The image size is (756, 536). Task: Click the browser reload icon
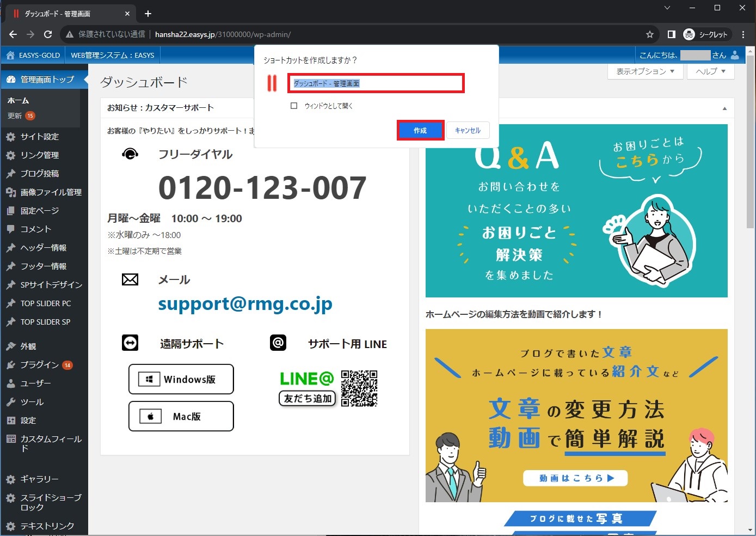[x=48, y=34]
